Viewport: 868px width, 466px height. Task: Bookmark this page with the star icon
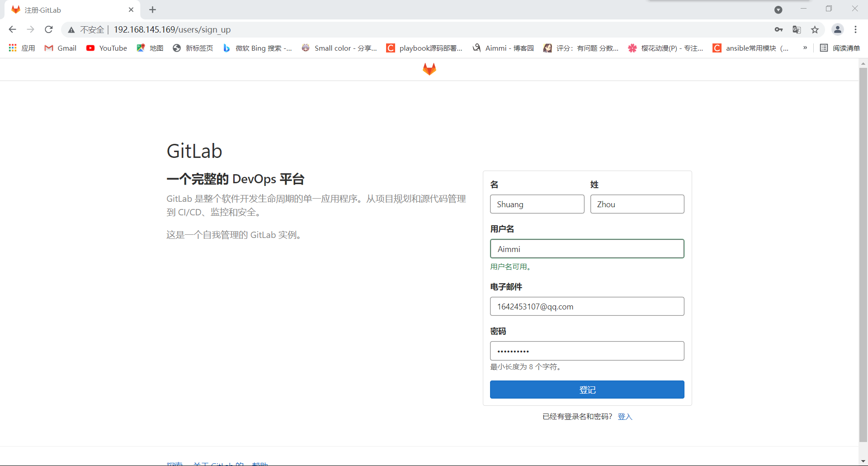point(815,29)
